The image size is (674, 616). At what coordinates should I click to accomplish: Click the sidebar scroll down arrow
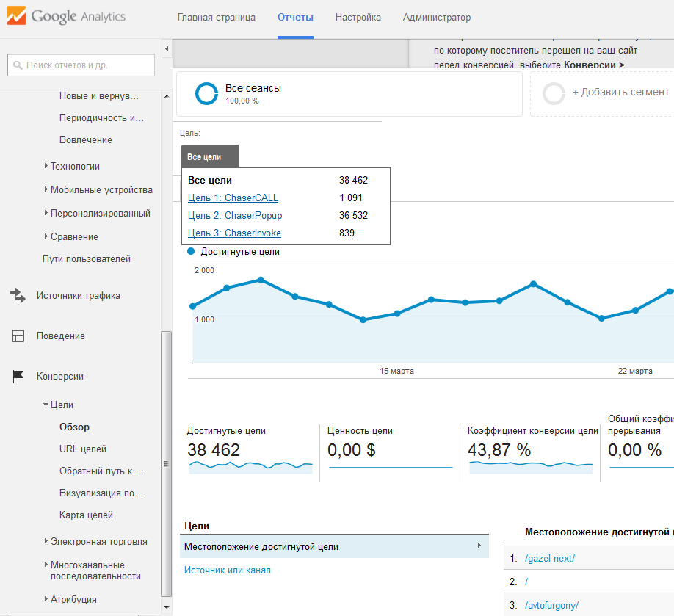167,607
